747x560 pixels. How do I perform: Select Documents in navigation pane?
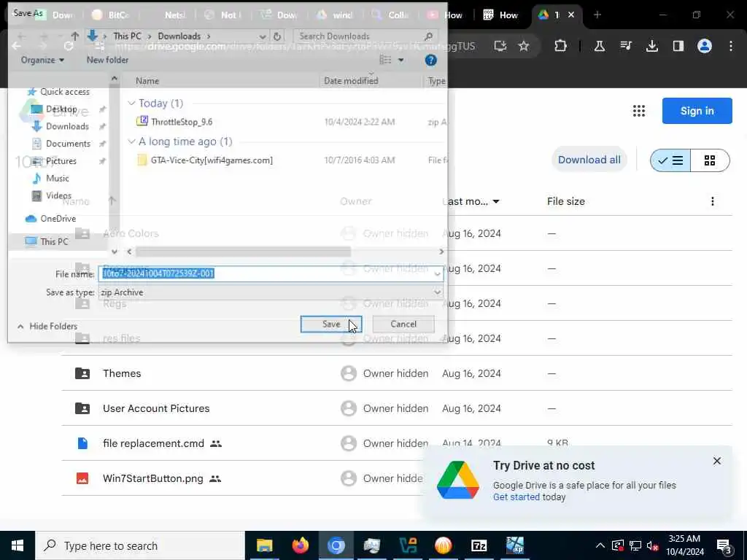coord(68,144)
